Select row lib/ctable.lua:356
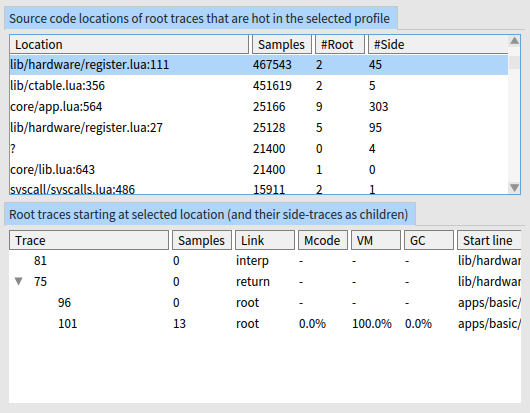Screen dimensions: 530x413 tap(259, 86)
